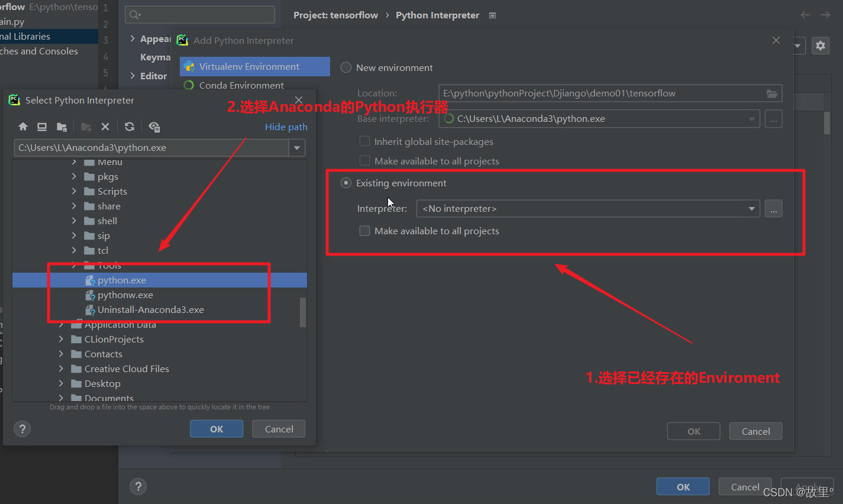Select the Existing environment radio button
The width and height of the screenshot is (843, 504).
(346, 183)
